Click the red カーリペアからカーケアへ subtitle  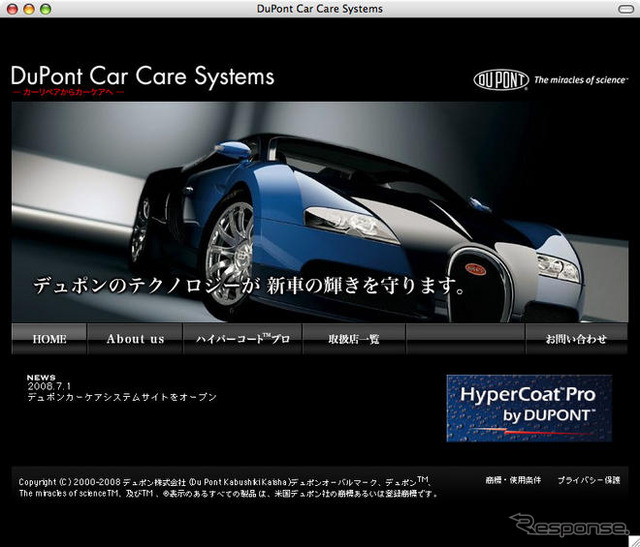coord(68,92)
